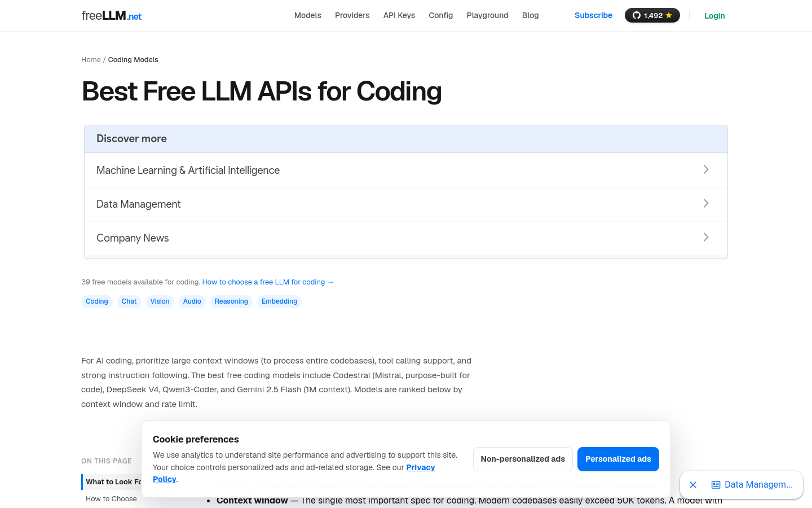Click the Login link
812x508 pixels.
pos(714,16)
